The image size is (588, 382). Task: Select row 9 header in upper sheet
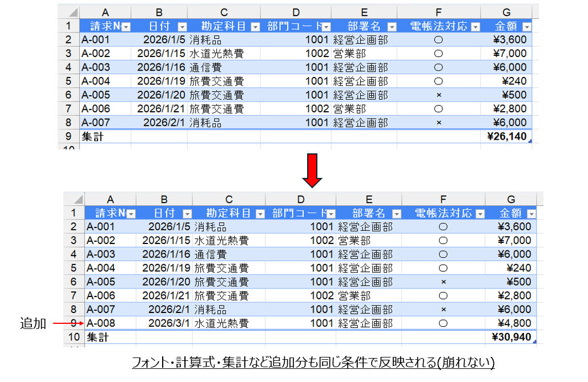(x=69, y=137)
